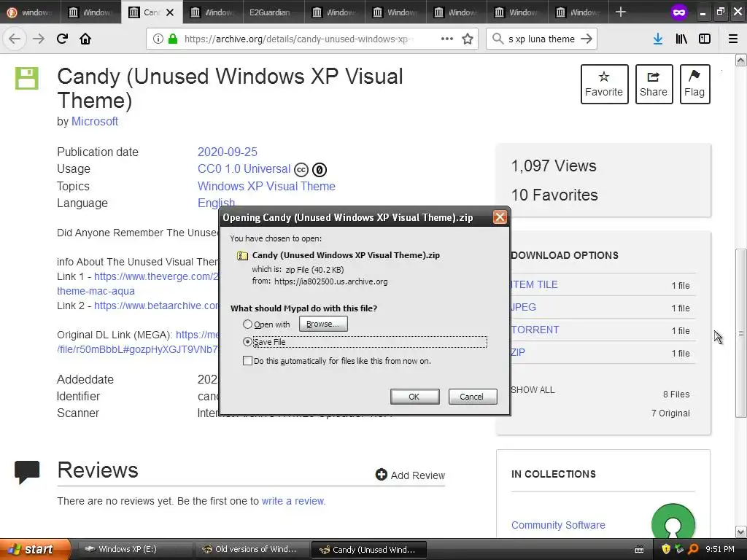The height and width of the screenshot is (560, 747).
Task: Download the TORRENT option
Action: pyautogui.click(x=535, y=330)
